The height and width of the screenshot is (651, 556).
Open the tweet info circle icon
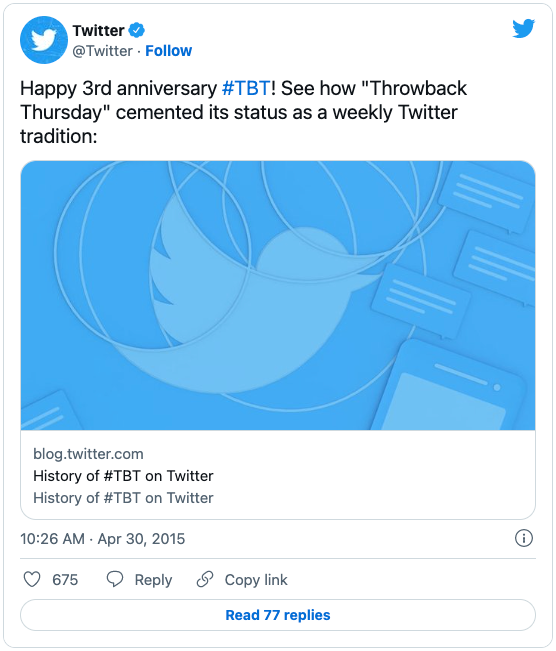(x=524, y=538)
